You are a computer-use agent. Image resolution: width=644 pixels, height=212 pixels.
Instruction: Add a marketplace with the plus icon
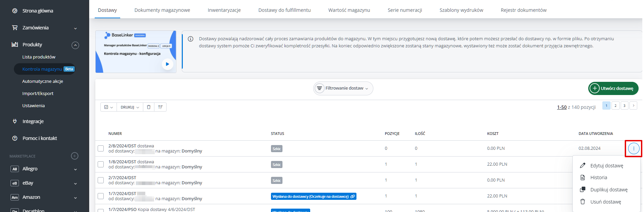[x=75, y=156]
